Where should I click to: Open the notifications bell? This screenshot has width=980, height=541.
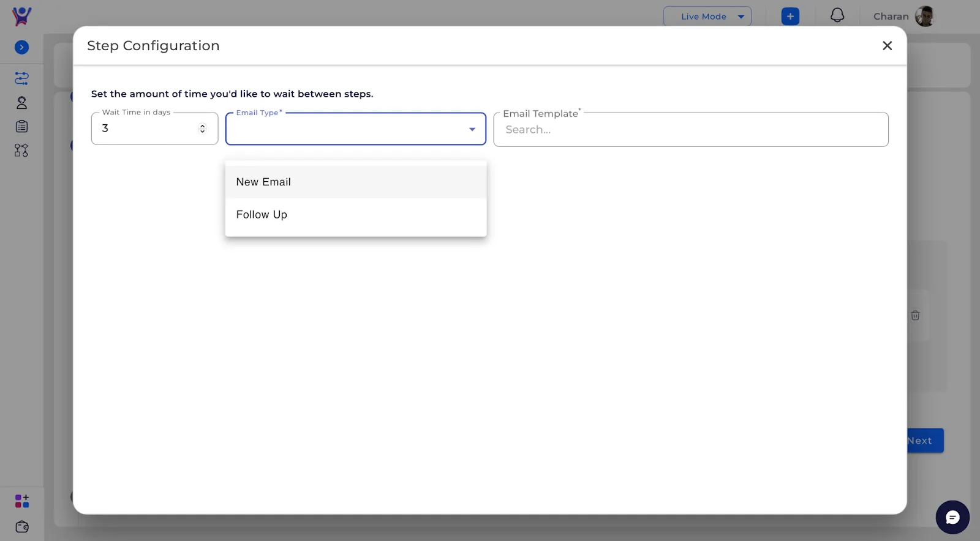click(x=837, y=15)
